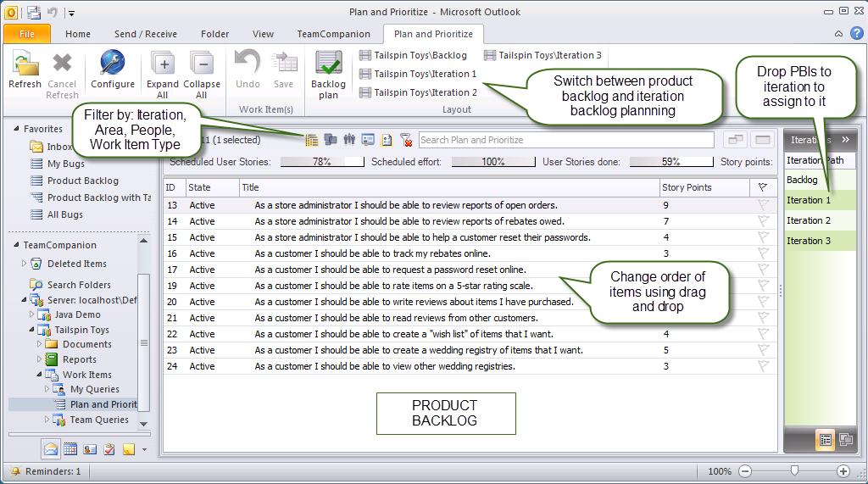Open Mail view in navigation bar

click(x=51, y=449)
